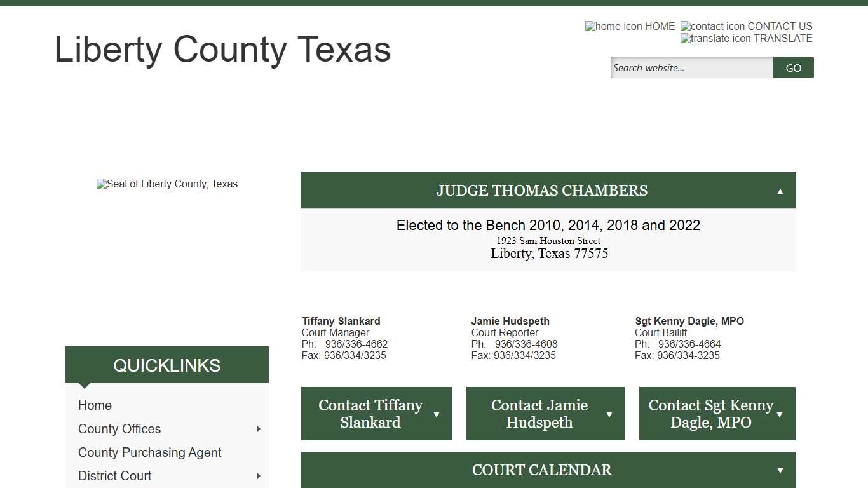Click the home icon in header
This screenshot has height=488, width=868.
click(614, 26)
